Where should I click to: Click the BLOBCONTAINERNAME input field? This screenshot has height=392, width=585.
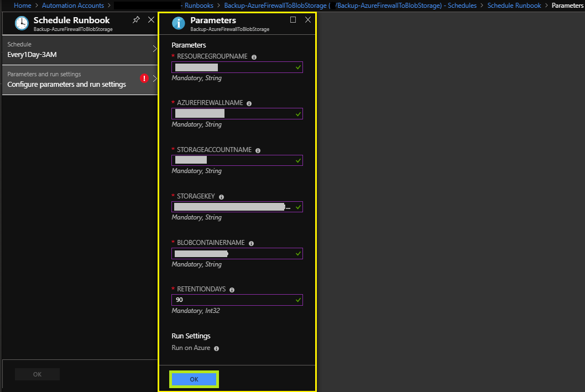coord(237,254)
